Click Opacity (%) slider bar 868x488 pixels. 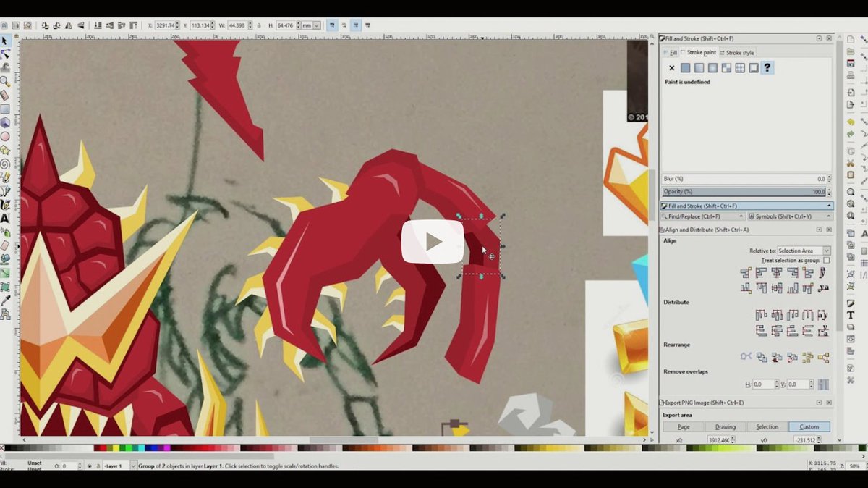click(x=744, y=192)
